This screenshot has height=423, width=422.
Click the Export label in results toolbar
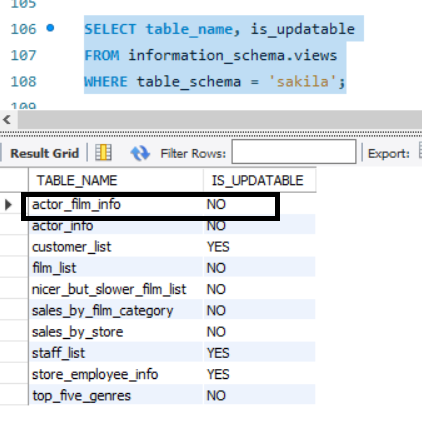[x=389, y=154]
